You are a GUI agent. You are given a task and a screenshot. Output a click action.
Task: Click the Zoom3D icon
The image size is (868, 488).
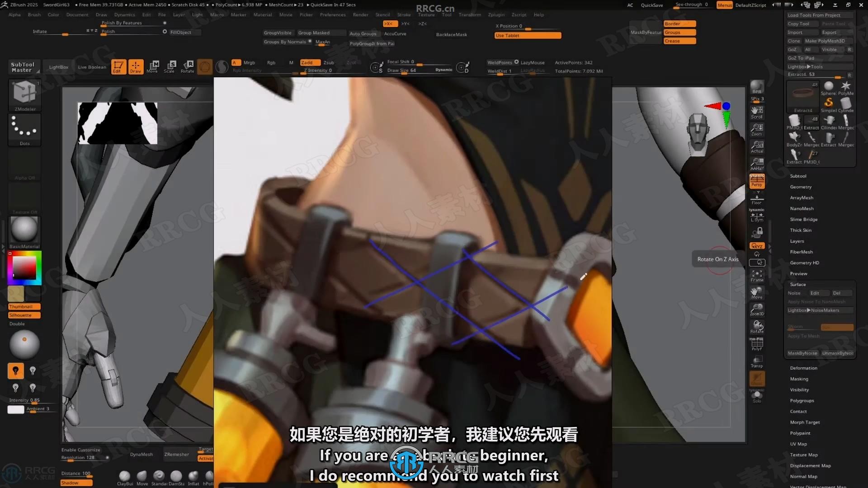pyautogui.click(x=757, y=310)
